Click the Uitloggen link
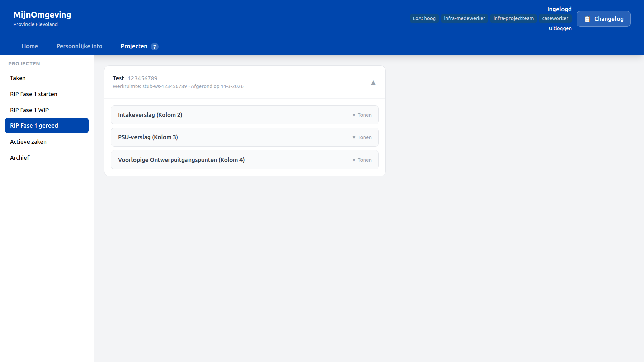The height and width of the screenshot is (362, 644). [x=560, y=28]
